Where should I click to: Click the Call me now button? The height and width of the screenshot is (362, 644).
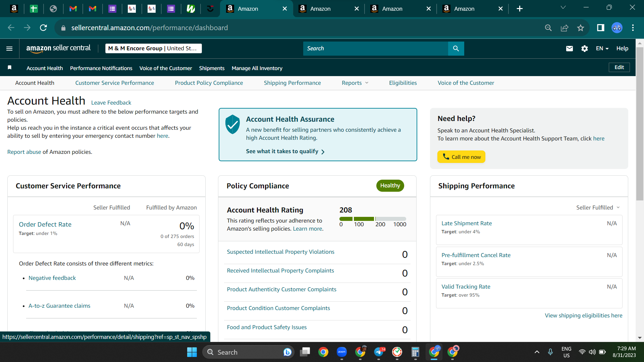(x=461, y=157)
